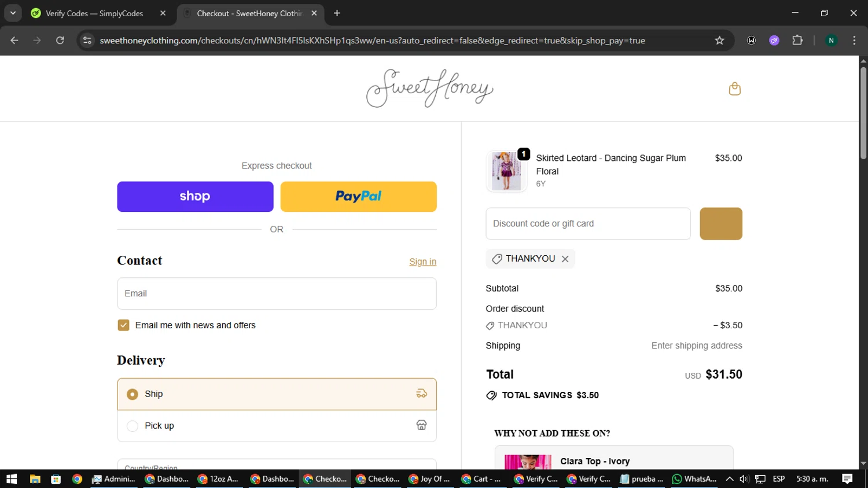Click the SweetHoney logo
Screen dimensions: 868x488
[x=429, y=88]
